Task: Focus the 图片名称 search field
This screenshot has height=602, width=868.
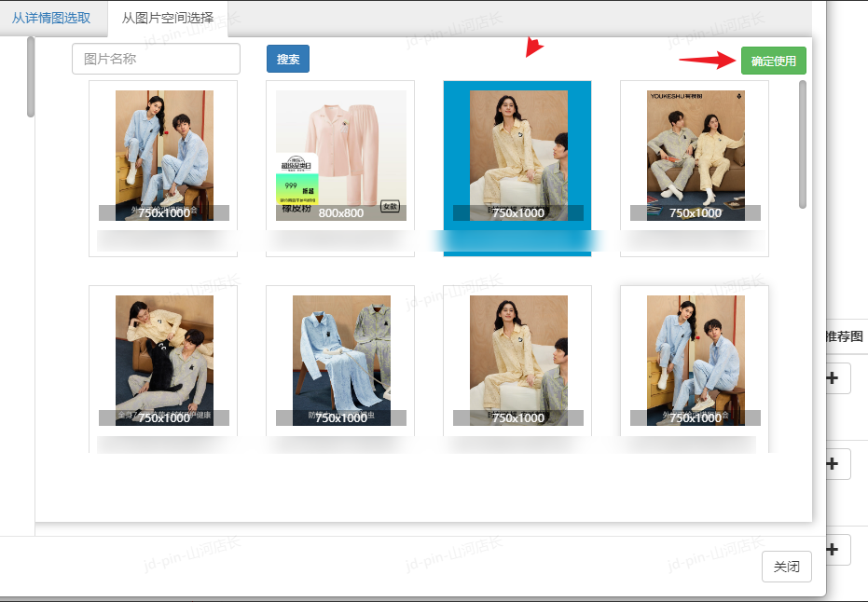Action: pos(156,59)
